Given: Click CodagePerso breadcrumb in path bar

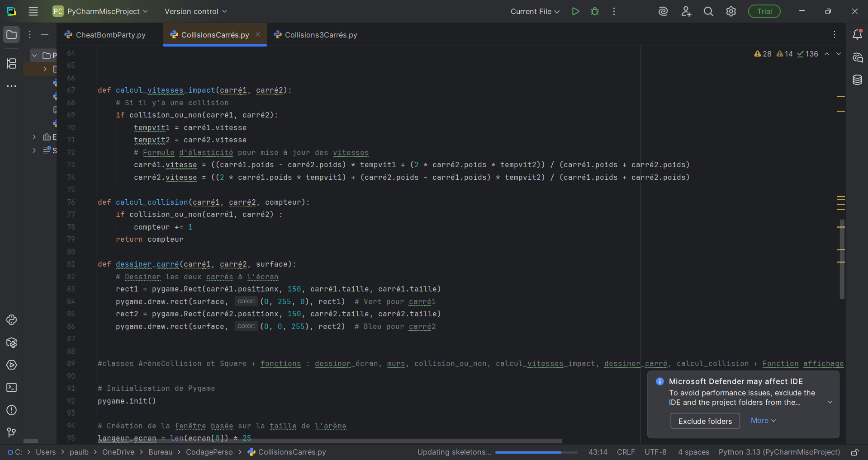Looking at the screenshot, I should click(x=209, y=452).
